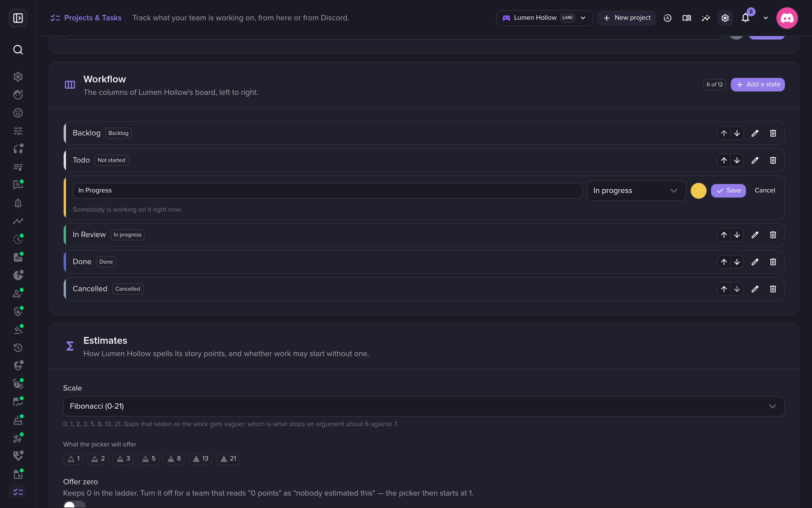
Task: Toggle the sidebar panel icon
Action: click(x=18, y=18)
